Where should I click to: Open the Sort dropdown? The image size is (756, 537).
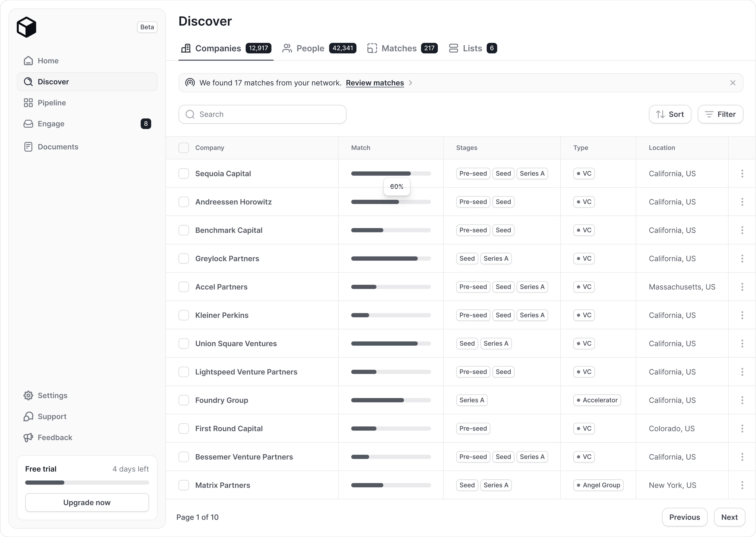(670, 114)
